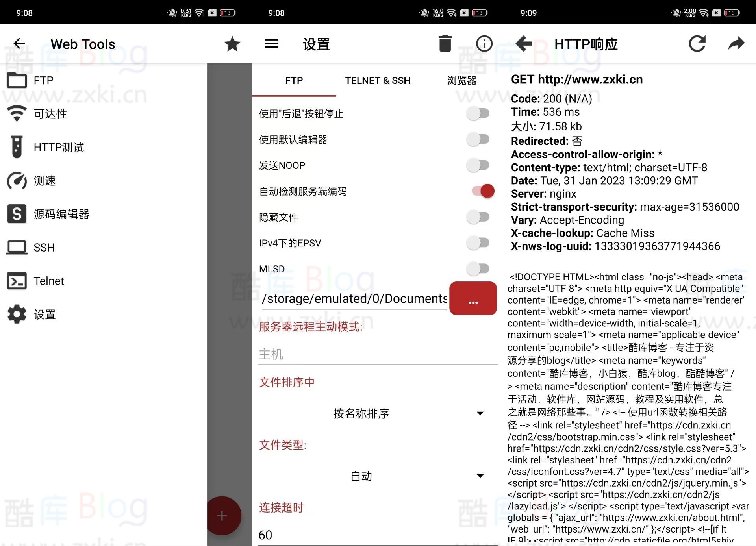Share the HTTP response result
Viewport: 756px width, 546px height.
click(736, 44)
